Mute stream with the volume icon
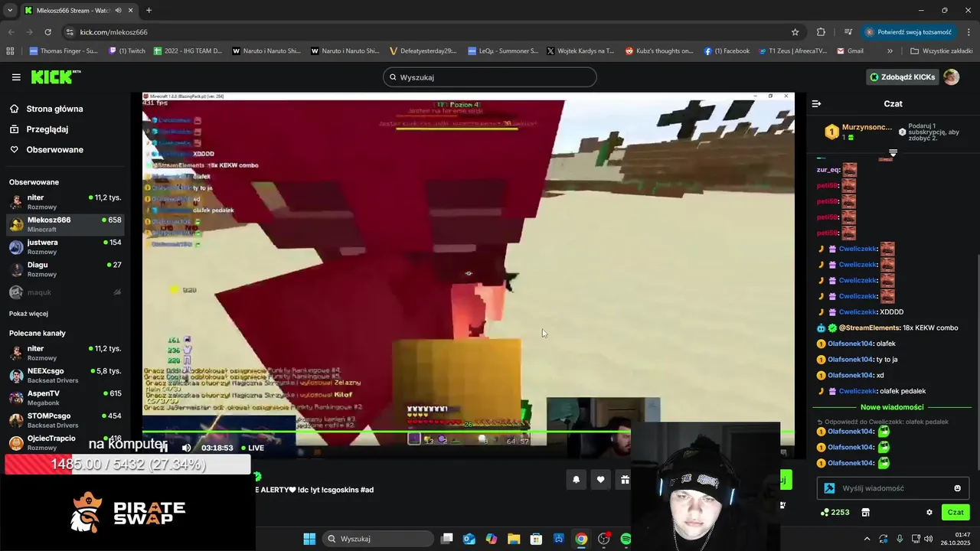This screenshot has width=980, height=551. pyautogui.click(x=186, y=448)
